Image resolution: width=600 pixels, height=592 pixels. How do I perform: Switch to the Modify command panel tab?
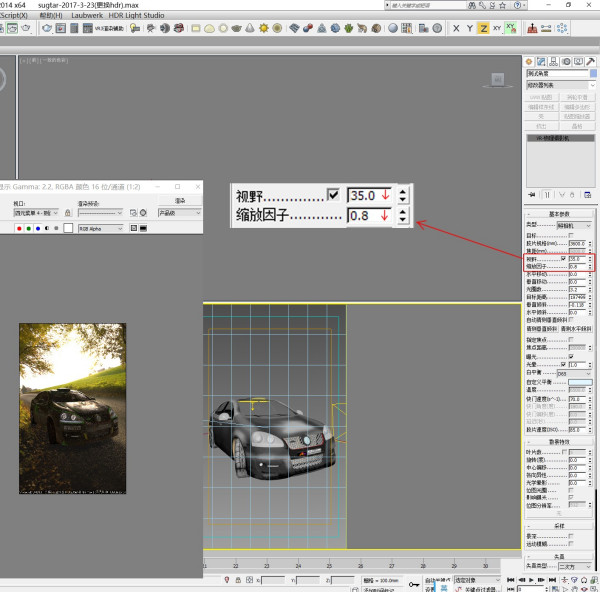[x=541, y=62]
